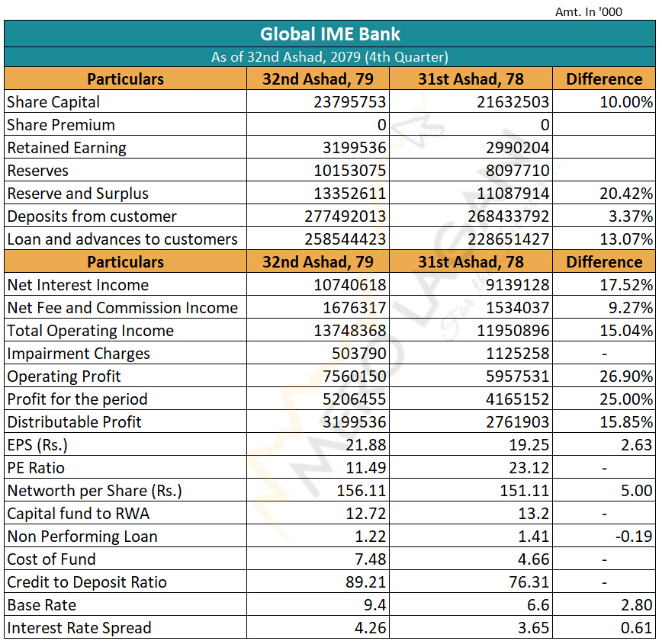Click value 13352611
Screen dimensions: 662x644
349,194
